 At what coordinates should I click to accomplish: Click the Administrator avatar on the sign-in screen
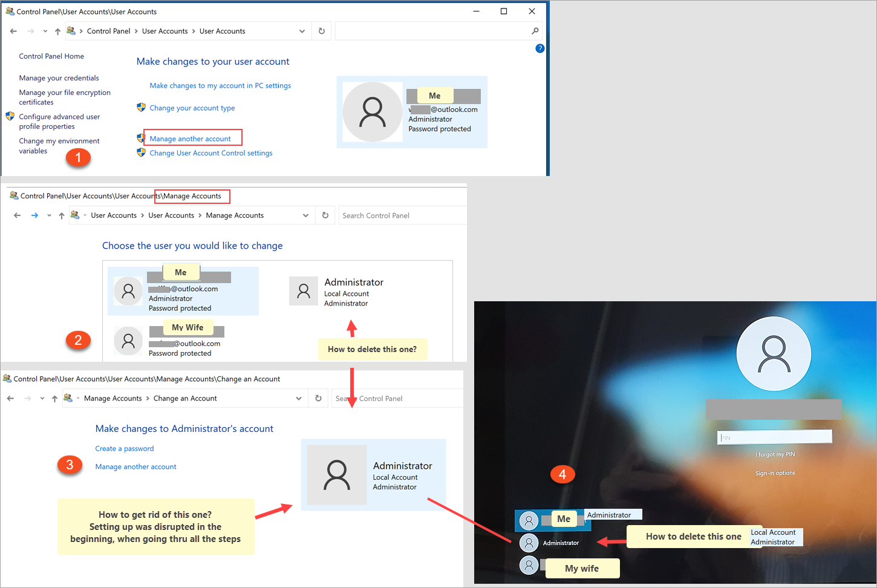(x=529, y=543)
